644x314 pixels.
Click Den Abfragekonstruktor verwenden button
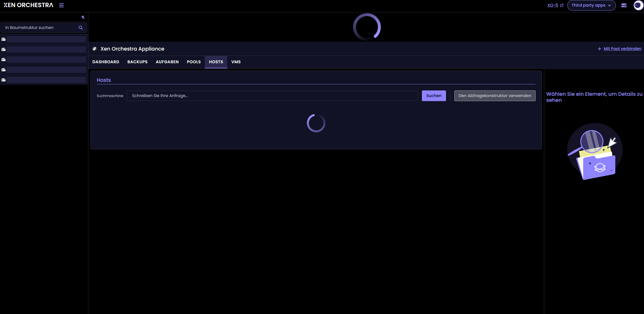494,96
